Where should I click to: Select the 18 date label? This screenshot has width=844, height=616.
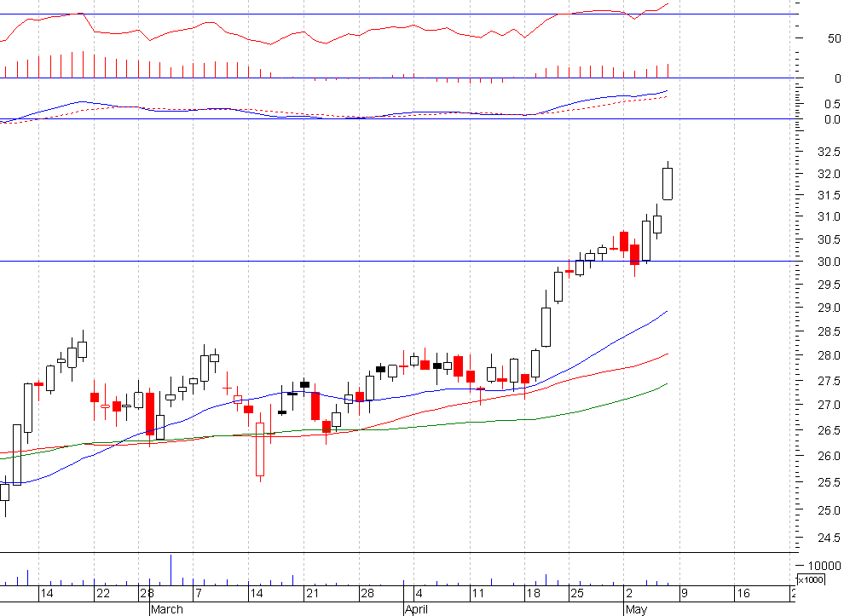click(533, 593)
